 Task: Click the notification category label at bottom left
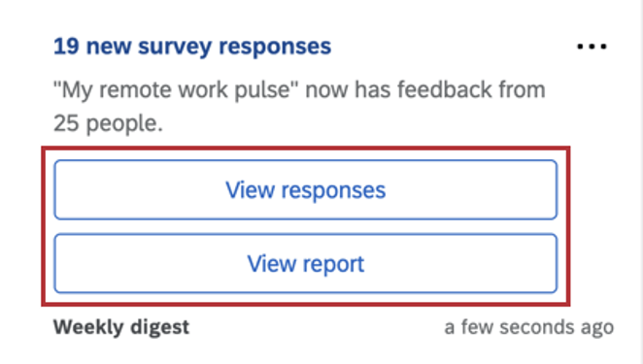point(121,327)
